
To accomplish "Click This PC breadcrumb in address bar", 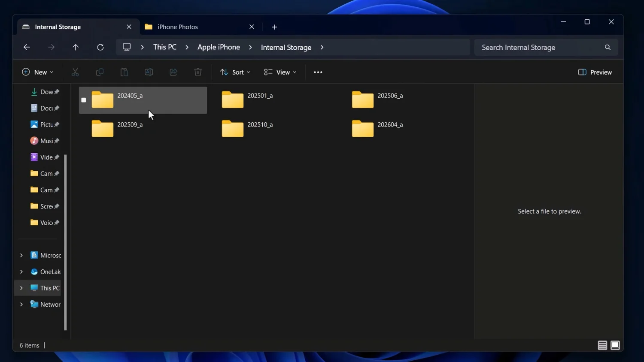I will coord(165,47).
